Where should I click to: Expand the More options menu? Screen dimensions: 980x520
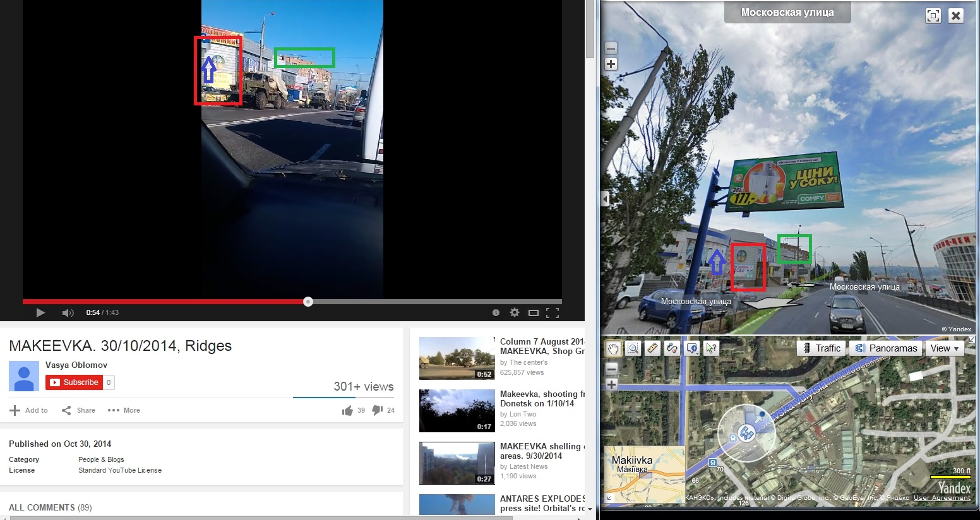pos(124,410)
